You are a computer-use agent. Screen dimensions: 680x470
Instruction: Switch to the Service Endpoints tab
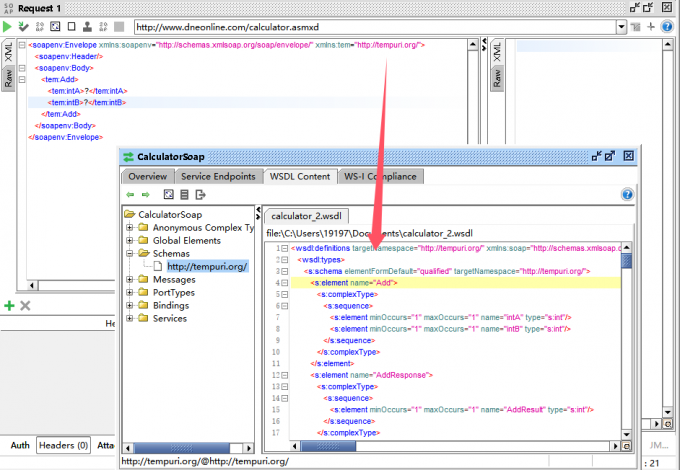(x=218, y=176)
